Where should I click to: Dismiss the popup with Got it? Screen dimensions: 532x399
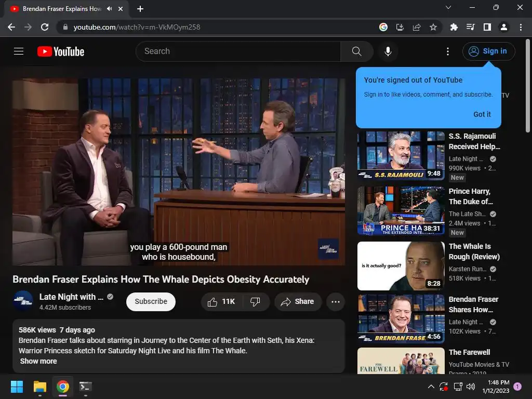[x=482, y=114]
